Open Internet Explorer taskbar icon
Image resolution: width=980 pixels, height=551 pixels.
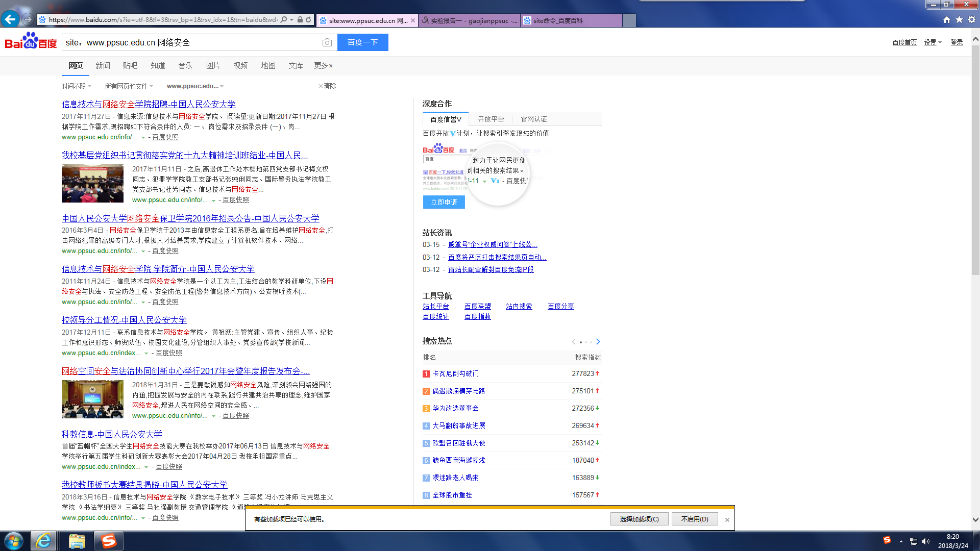pyautogui.click(x=43, y=541)
